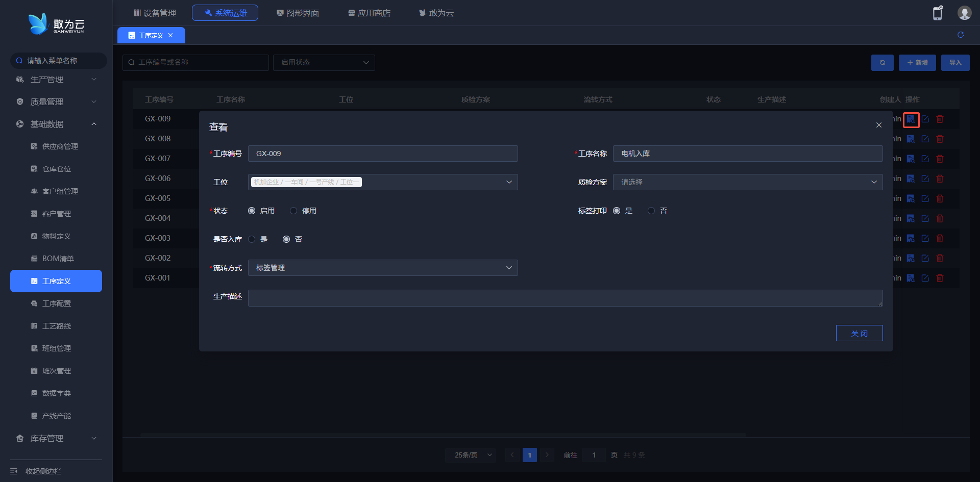Image resolution: width=980 pixels, height=482 pixels.
Task: Select 是 for 是否入库 option
Action: [252, 239]
